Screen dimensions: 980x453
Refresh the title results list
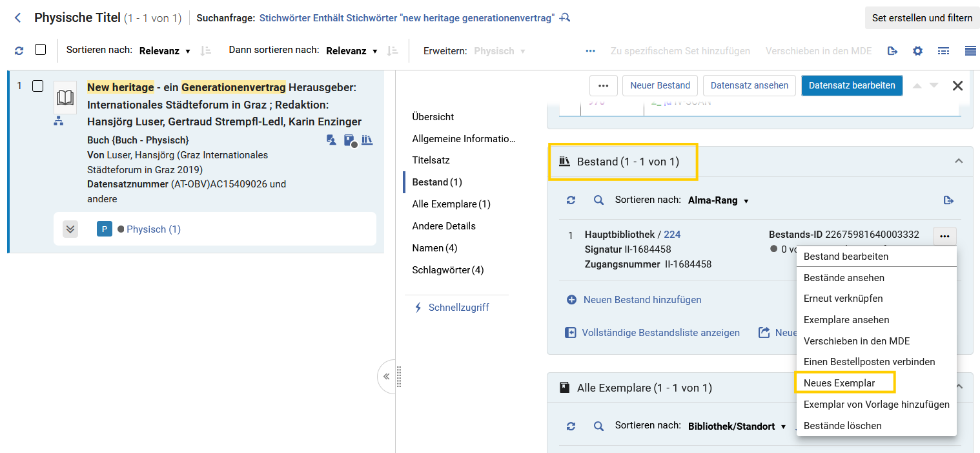pyautogui.click(x=19, y=50)
